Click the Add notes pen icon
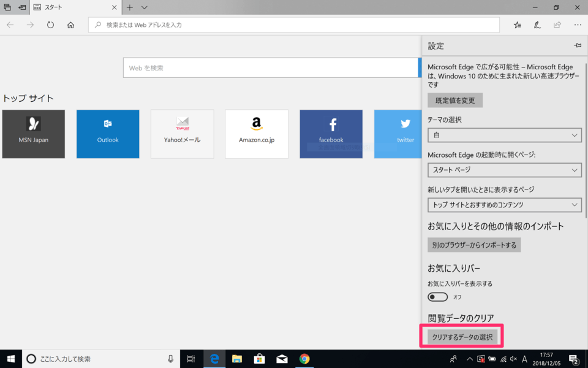Image resolution: width=588 pixels, height=368 pixels. tap(537, 25)
